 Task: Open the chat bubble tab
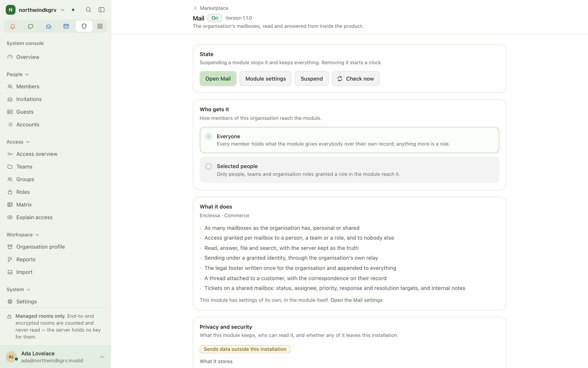tap(31, 26)
